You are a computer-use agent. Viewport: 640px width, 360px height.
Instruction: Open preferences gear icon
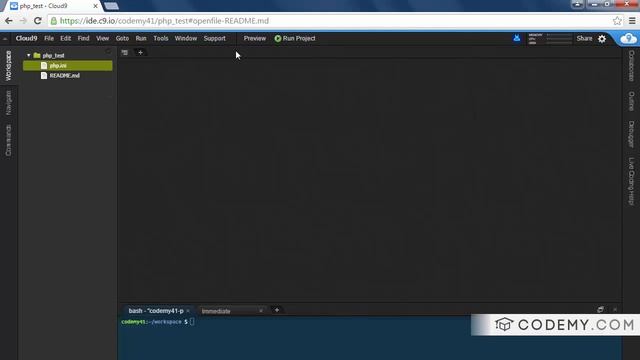(x=602, y=39)
